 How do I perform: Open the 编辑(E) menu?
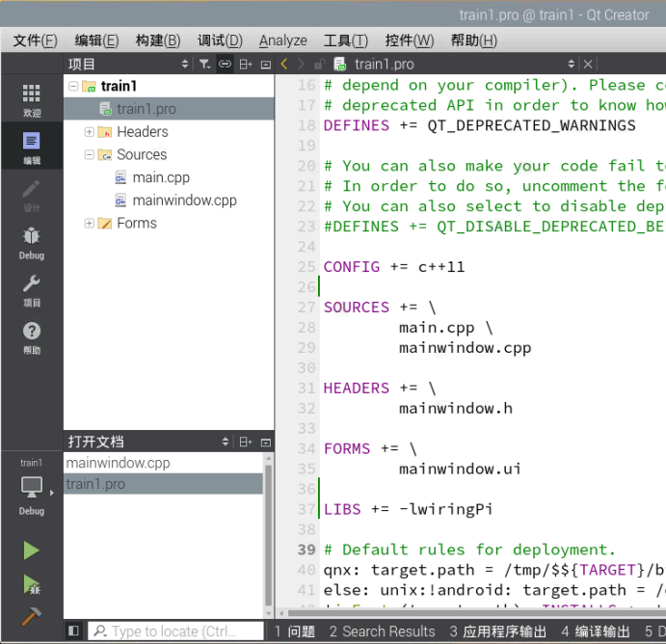click(x=96, y=40)
